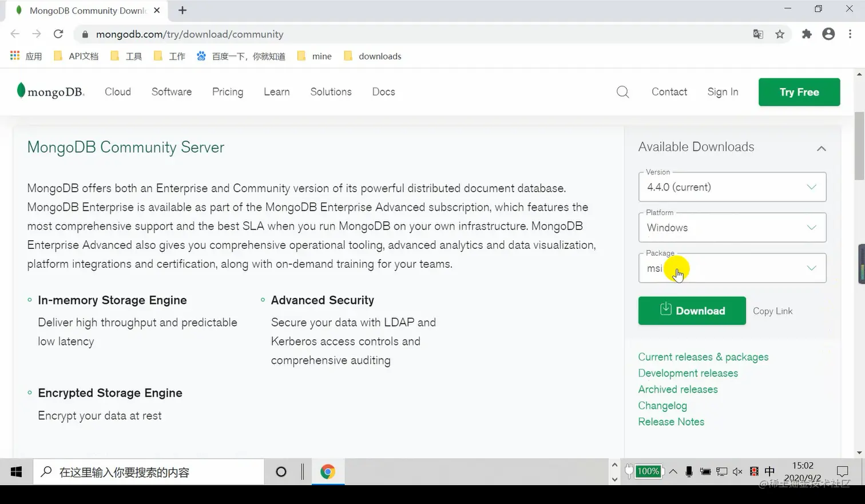Click the MongoDB logo in the header

click(x=50, y=92)
